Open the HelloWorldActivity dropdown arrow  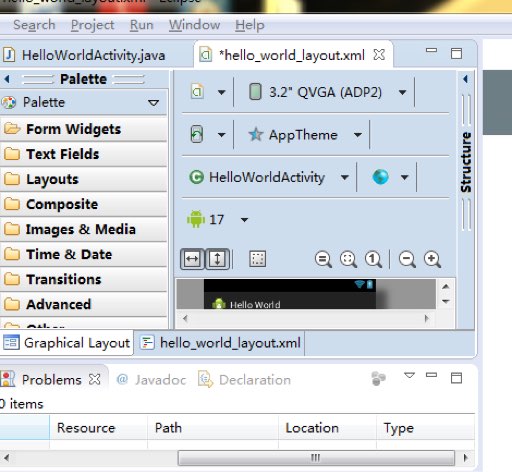click(345, 177)
